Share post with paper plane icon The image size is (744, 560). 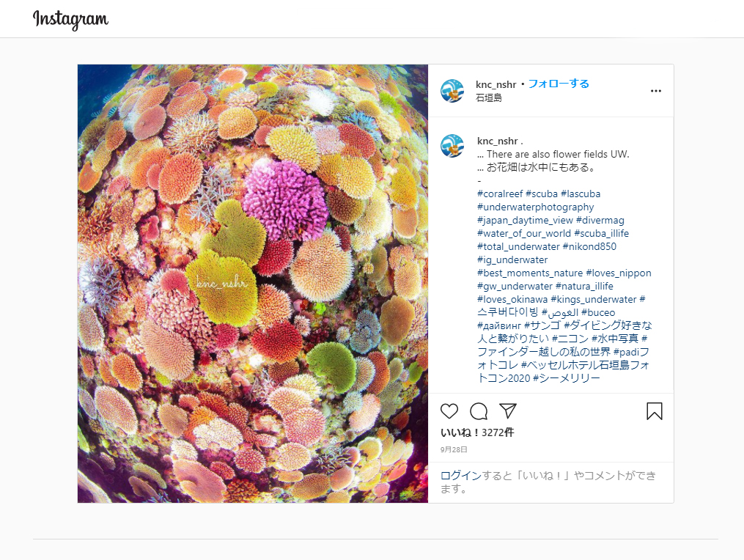[x=508, y=411]
